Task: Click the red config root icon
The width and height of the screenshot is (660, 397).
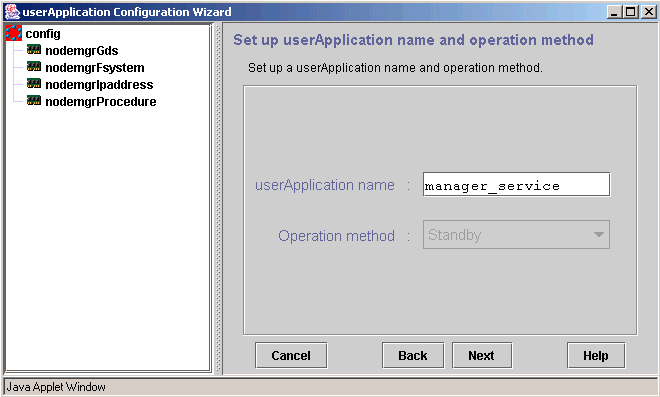Action: (x=14, y=33)
